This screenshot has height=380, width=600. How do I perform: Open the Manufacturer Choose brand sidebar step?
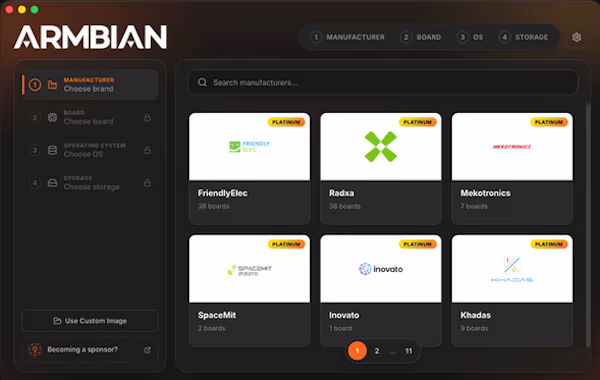tap(90, 85)
